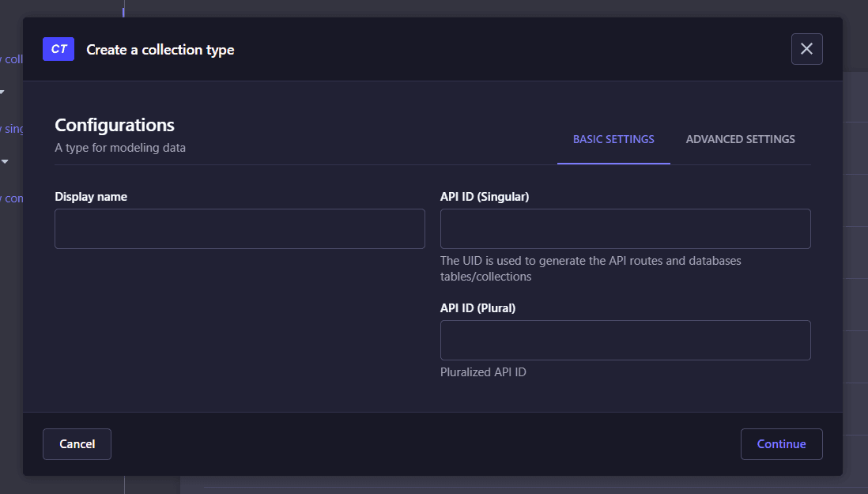Click the CT collection type badge icon
Screen dimensions: 868x494
click(58, 49)
